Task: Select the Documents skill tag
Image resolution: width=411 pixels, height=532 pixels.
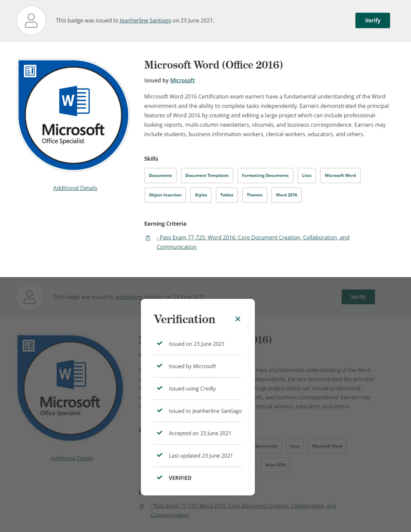Action: (x=160, y=175)
